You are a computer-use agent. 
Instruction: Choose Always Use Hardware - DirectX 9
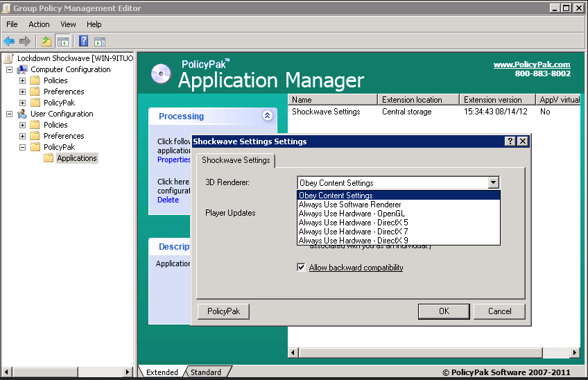click(x=399, y=240)
